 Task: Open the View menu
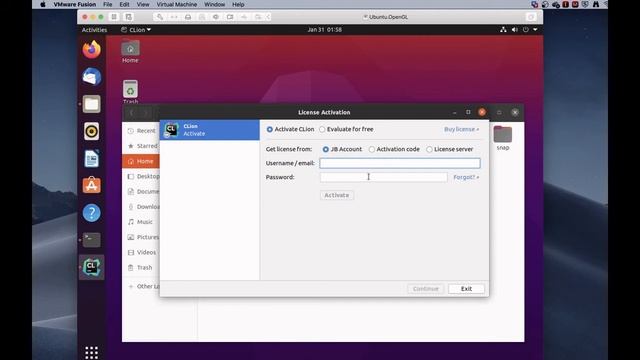pos(143,4)
